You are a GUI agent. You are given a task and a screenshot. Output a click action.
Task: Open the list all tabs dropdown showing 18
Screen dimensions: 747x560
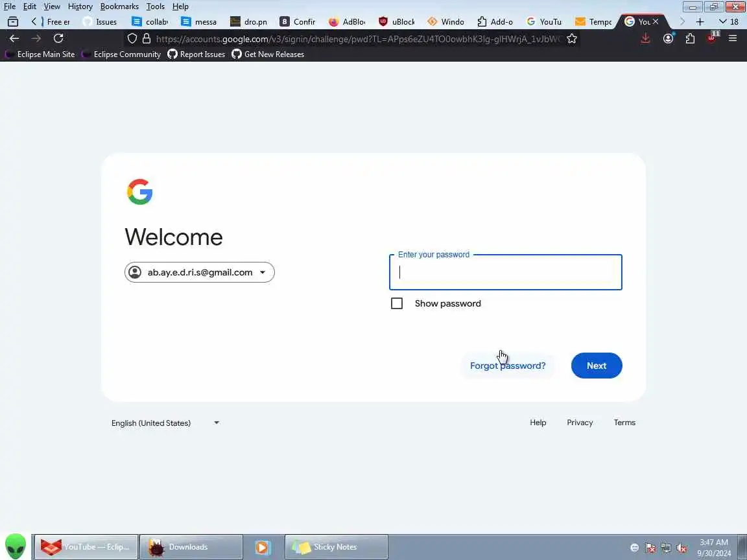(x=729, y=21)
